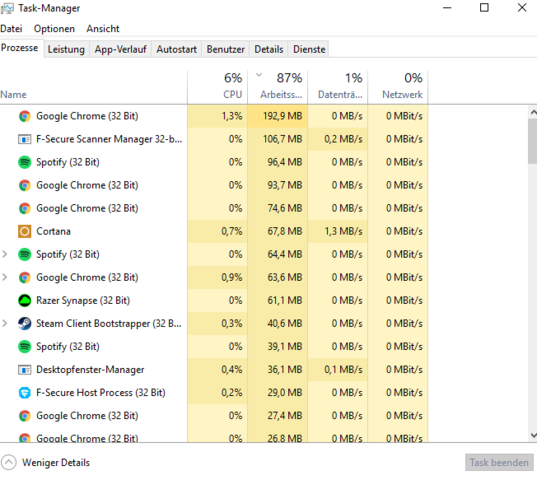Click the Chrome icon in the 93,7 MB row
Image resolution: width=537 pixels, height=480 pixels.
coord(24,186)
